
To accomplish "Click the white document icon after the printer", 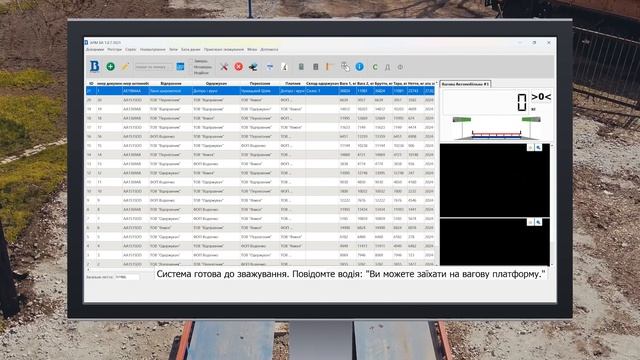I will coord(284,67).
